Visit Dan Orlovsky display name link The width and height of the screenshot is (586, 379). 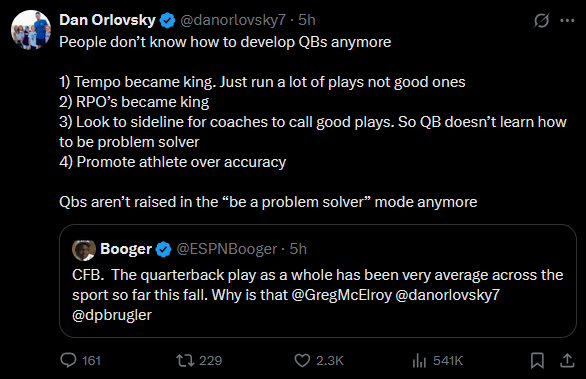pyautogui.click(x=107, y=20)
